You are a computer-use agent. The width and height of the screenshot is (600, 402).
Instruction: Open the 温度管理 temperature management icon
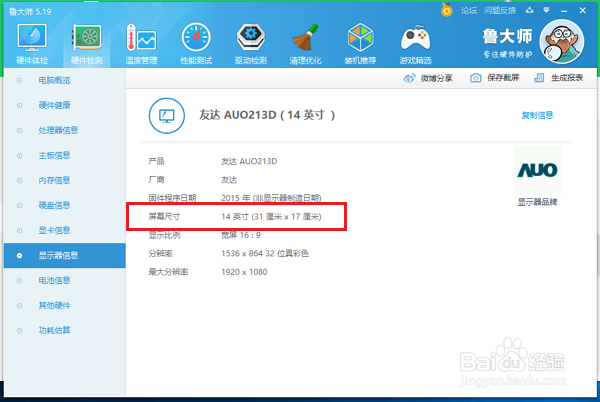(141, 37)
